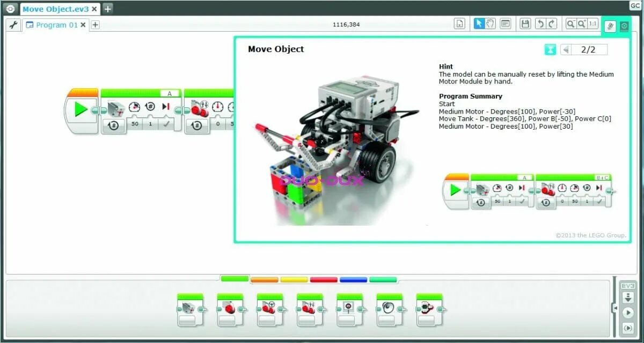Pick the Move Tank block from palette
The height and width of the screenshot is (343, 644).
click(310, 310)
